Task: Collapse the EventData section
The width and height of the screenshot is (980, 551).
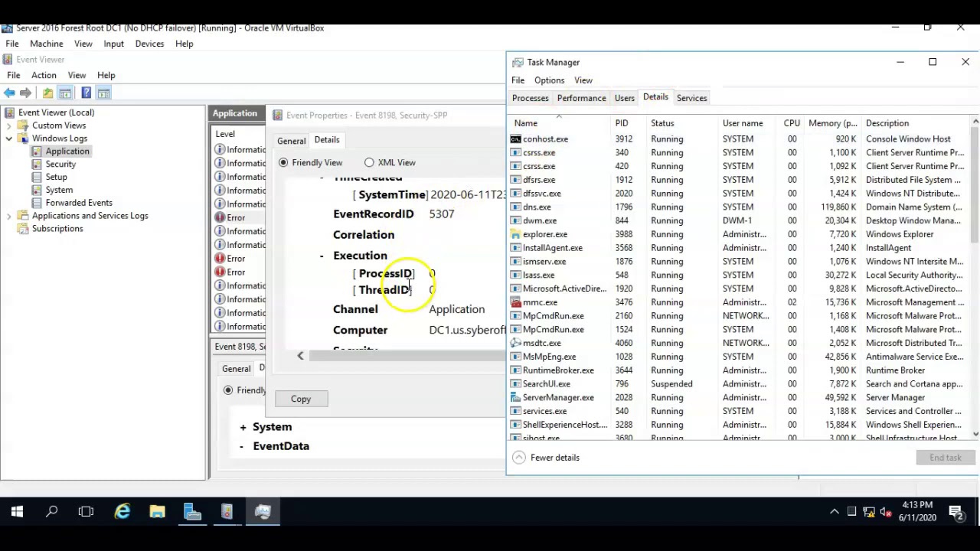Action: [242, 446]
